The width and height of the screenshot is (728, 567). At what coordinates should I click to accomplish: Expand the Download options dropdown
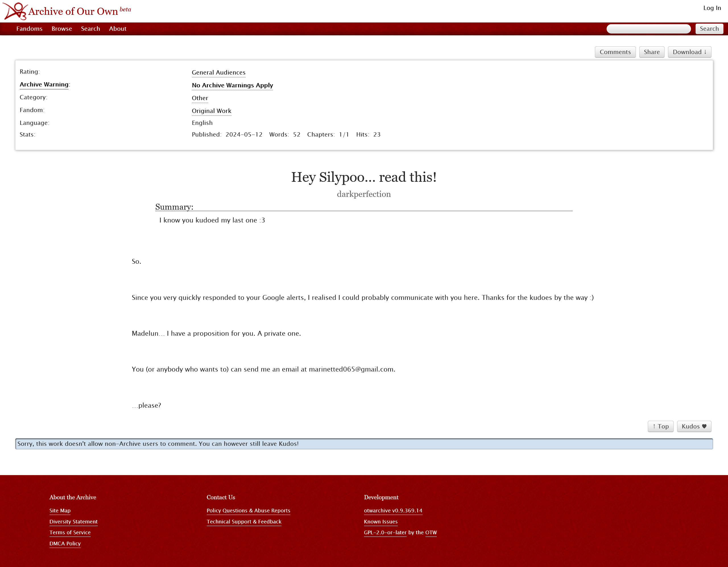click(x=689, y=52)
